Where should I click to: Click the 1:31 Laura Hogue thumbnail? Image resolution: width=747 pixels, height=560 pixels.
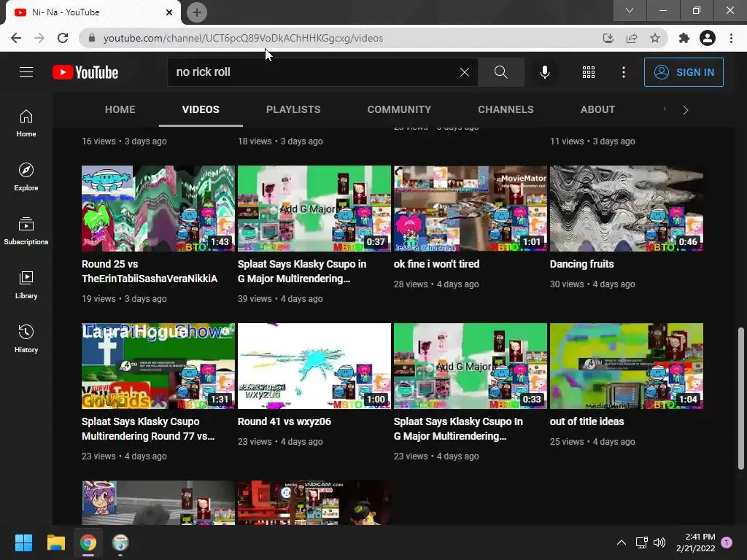[x=158, y=366]
